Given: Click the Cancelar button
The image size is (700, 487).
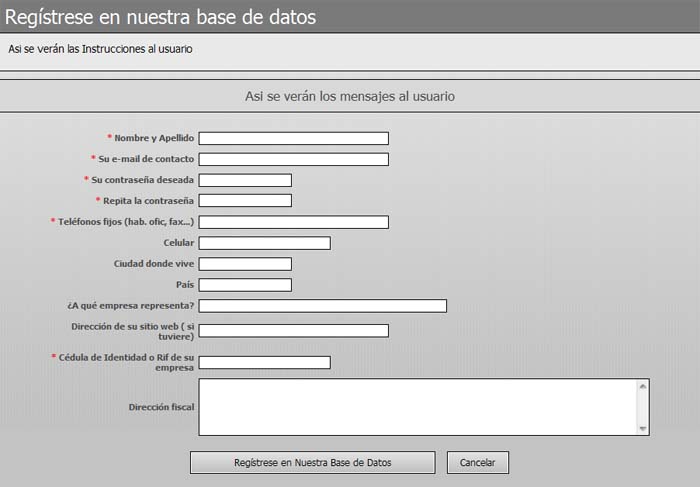Looking at the screenshot, I should click(x=478, y=463).
